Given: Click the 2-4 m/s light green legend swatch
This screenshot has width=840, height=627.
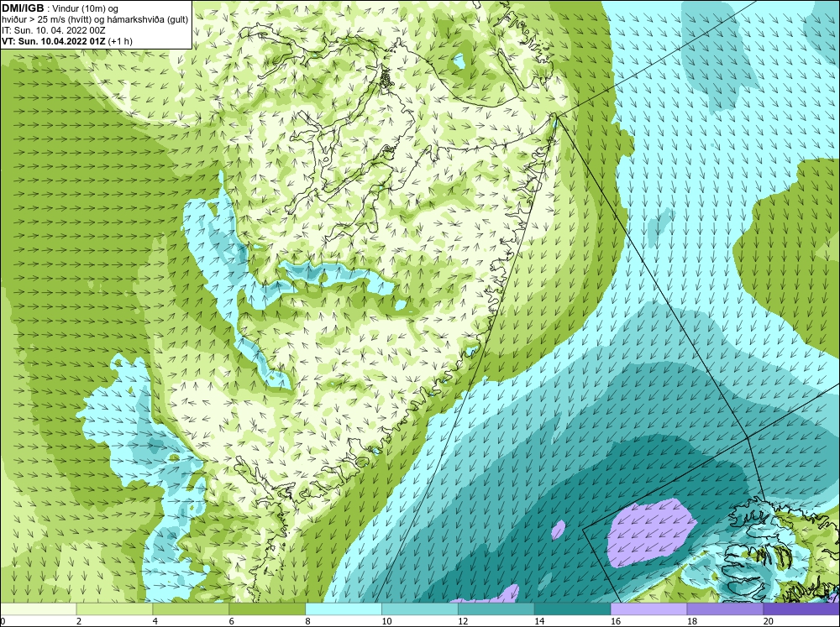Looking at the screenshot, I should pyautogui.click(x=114, y=609).
